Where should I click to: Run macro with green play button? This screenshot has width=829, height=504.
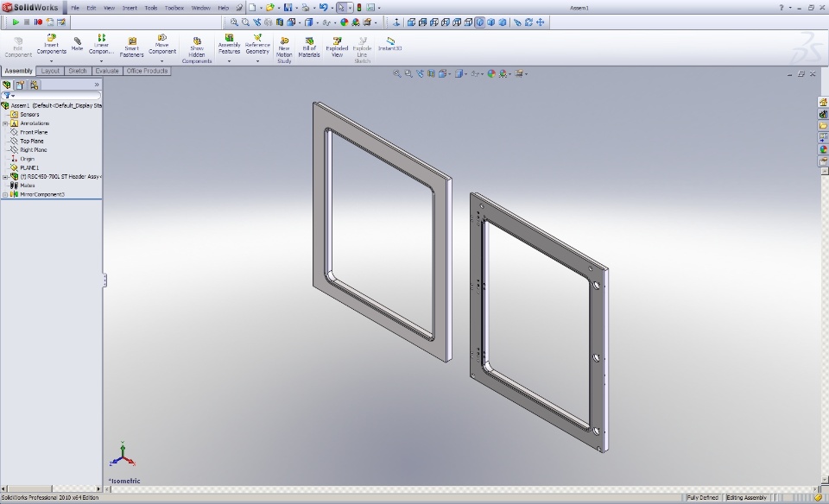(16, 22)
